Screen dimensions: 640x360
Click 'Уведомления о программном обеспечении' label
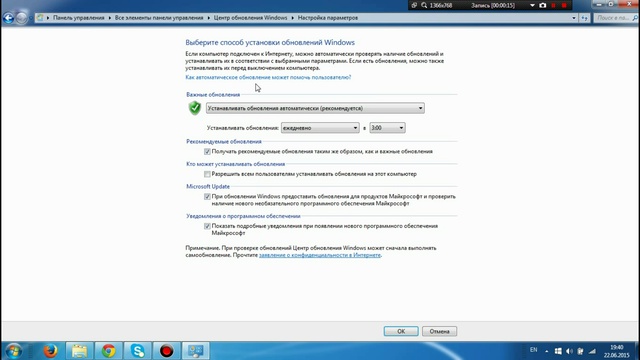pos(243,216)
